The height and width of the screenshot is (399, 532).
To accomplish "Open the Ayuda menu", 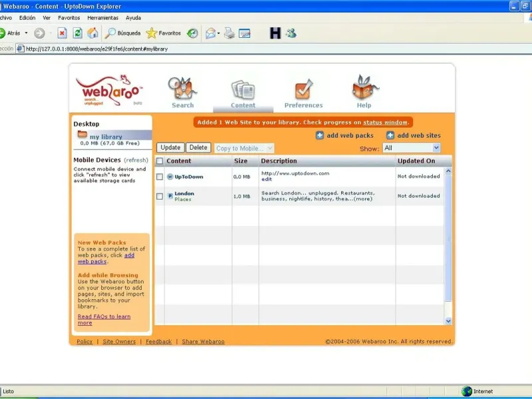I will point(134,18).
